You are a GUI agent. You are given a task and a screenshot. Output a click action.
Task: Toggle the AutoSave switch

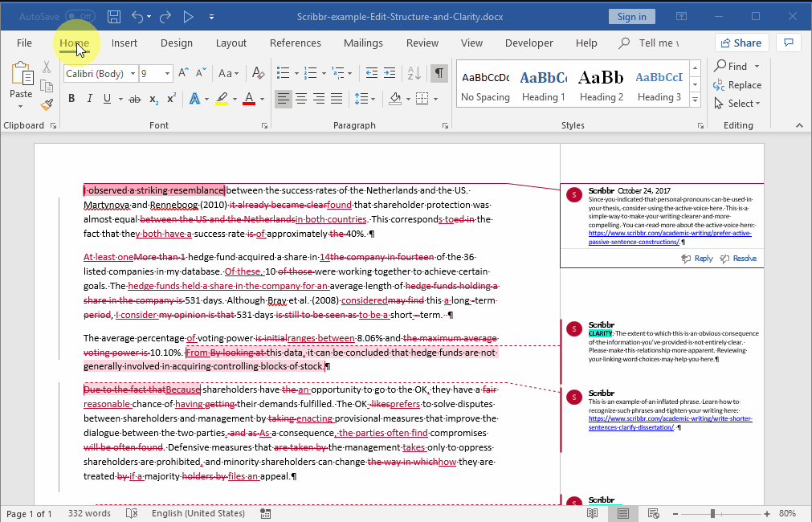[x=80, y=17]
